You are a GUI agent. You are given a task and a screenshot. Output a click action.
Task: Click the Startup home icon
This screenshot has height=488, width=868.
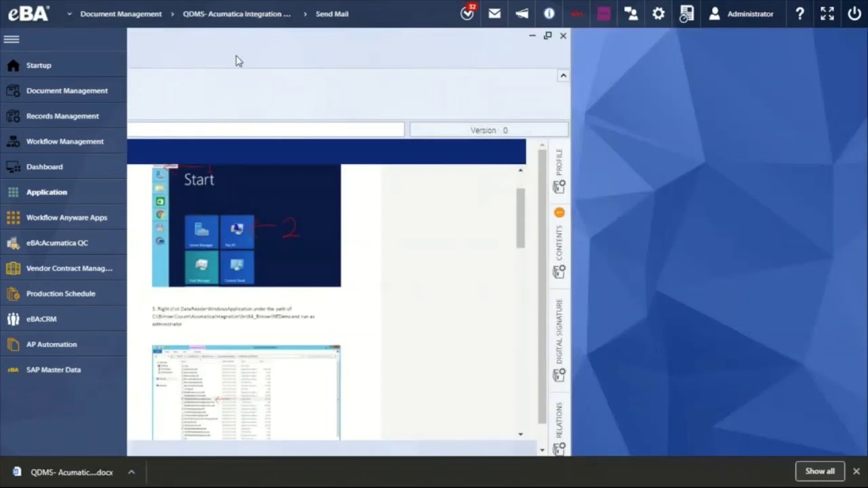point(13,65)
